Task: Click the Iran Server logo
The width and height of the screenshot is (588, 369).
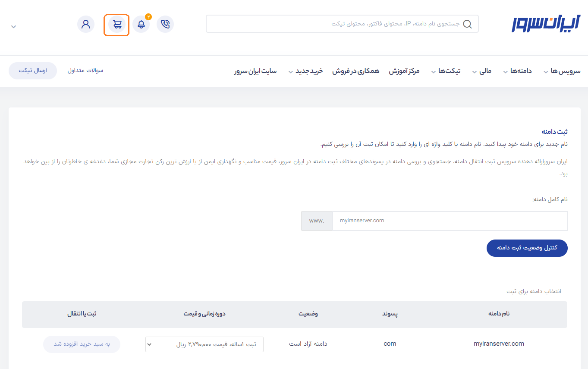Action: tap(546, 24)
